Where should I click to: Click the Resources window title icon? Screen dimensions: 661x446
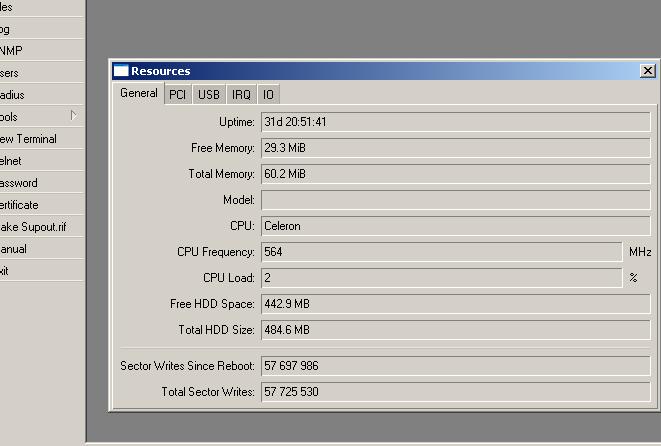(x=121, y=71)
